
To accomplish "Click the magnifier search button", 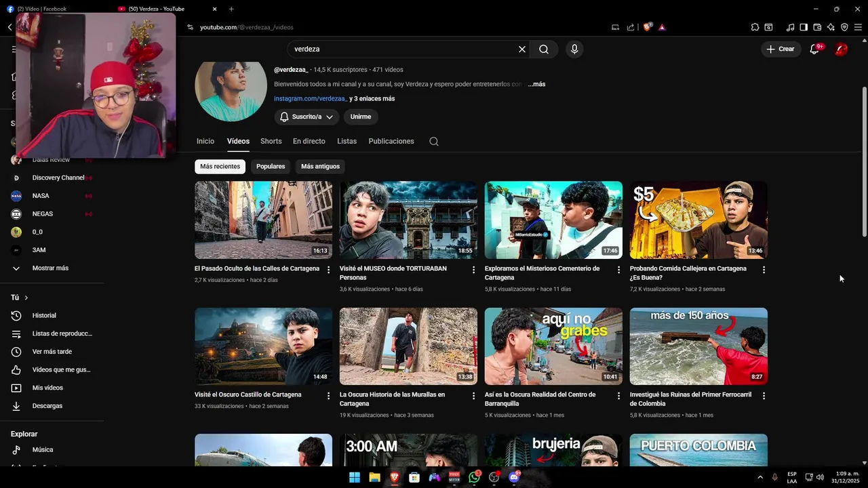I will coord(544,49).
